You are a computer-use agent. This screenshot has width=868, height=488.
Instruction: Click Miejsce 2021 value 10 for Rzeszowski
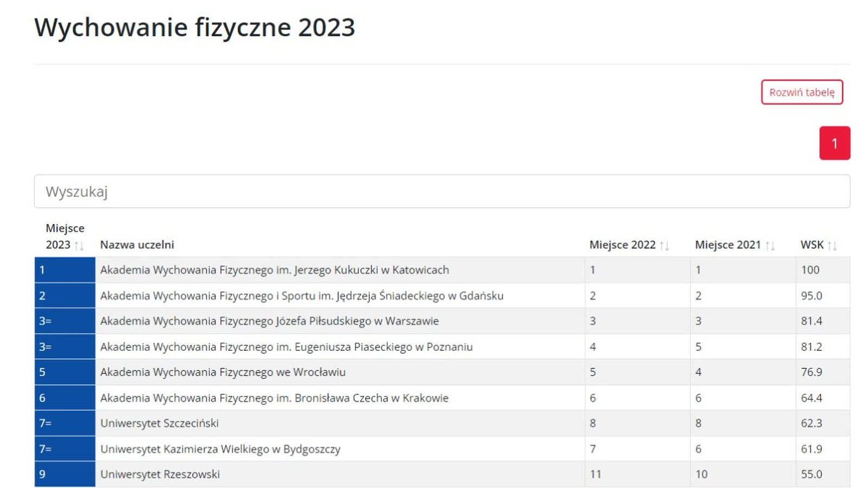click(701, 474)
